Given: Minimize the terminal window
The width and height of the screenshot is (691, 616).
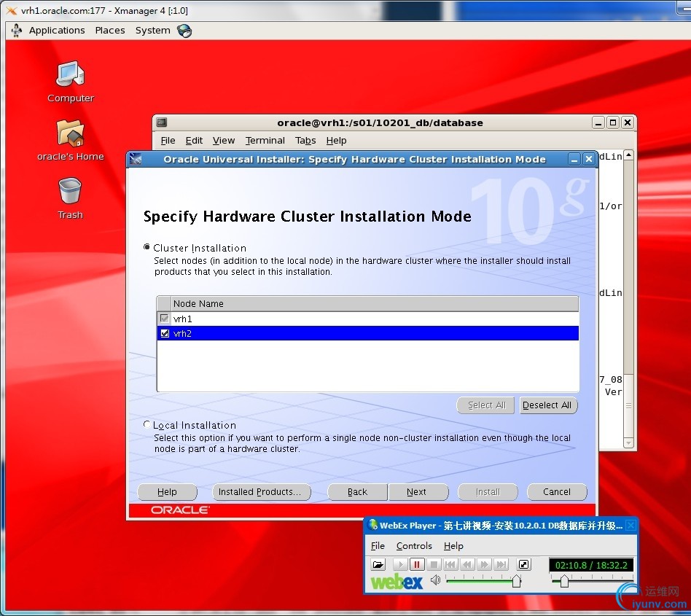Looking at the screenshot, I should tap(598, 123).
